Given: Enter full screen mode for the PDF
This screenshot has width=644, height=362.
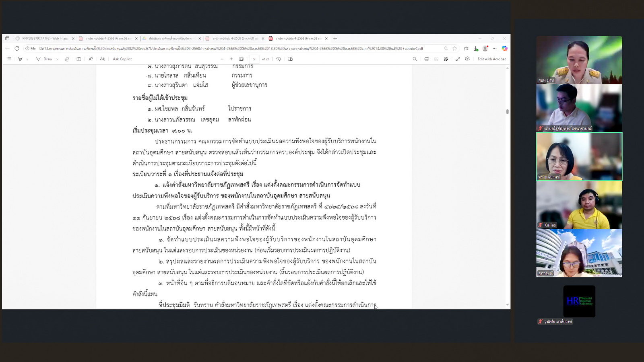Looking at the screenshot, I should tap(458, 59).
